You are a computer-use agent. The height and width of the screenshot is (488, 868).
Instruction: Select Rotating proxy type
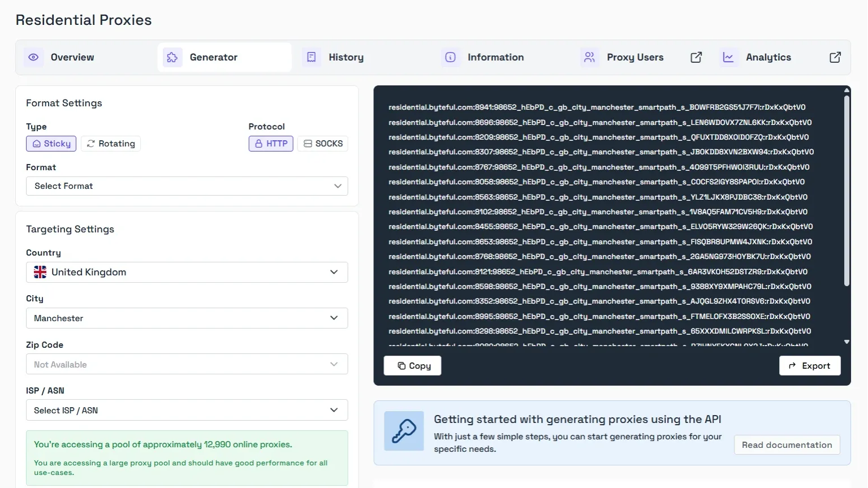(x=111, y=144)
